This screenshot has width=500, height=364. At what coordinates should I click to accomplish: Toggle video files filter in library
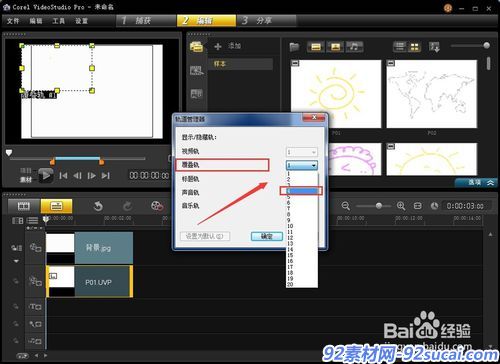[x=316, y=47]
